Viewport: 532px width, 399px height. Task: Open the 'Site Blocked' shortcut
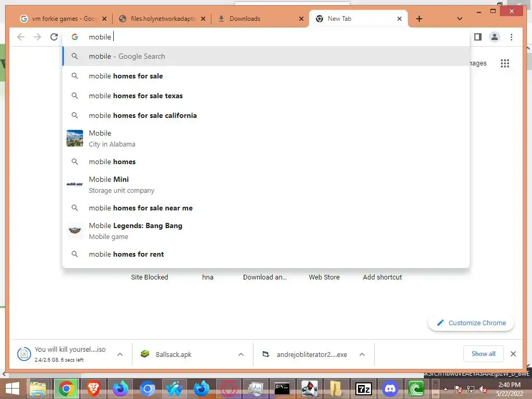tap(150, 277)
